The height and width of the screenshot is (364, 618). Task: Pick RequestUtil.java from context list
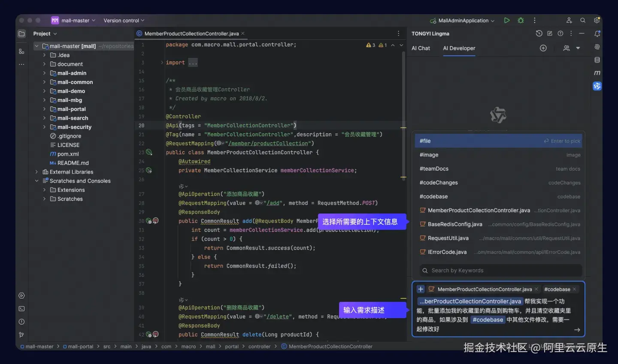(x=499, y=238)
